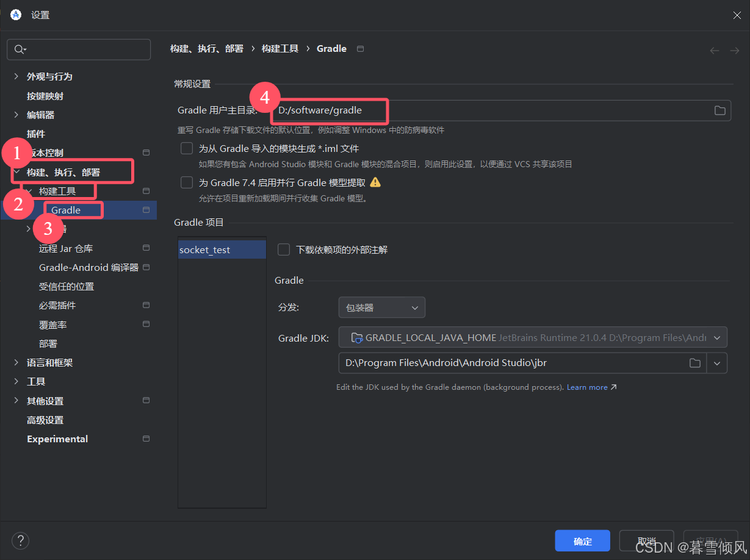Expand the 外观与行为 section
The width and height of the screenshot is (750, 560).
pyautogui.click(x=16, y=76)
